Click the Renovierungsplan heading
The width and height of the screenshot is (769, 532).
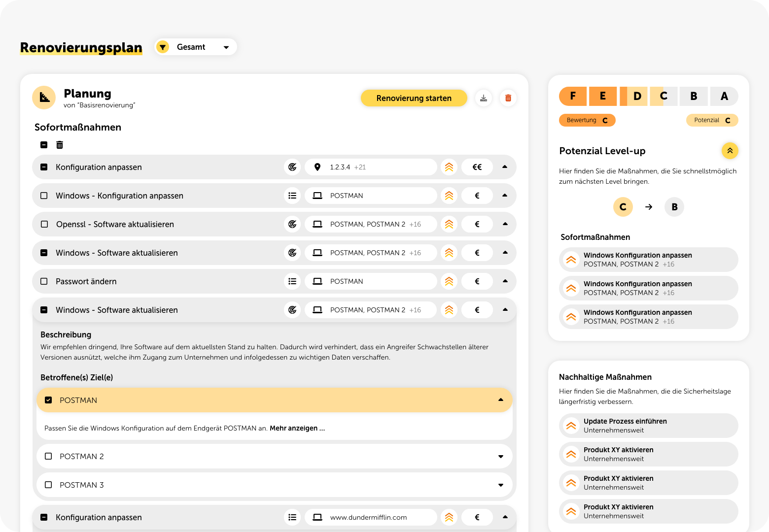pos(81,47)
